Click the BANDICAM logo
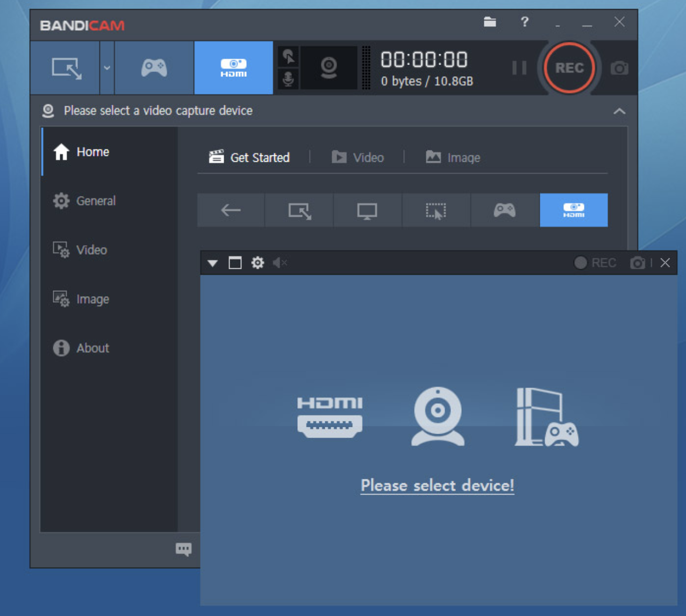Screen dimensions: 686x616 point(82,25)
